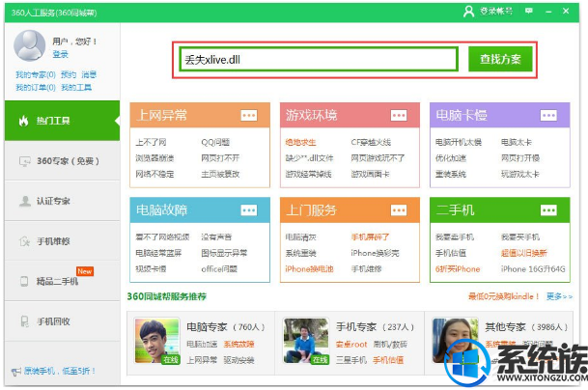The width and height of the screenshot is (588, 390).
Task: Open the 认证专家 sidebar tab
Action: coord(62,202)
